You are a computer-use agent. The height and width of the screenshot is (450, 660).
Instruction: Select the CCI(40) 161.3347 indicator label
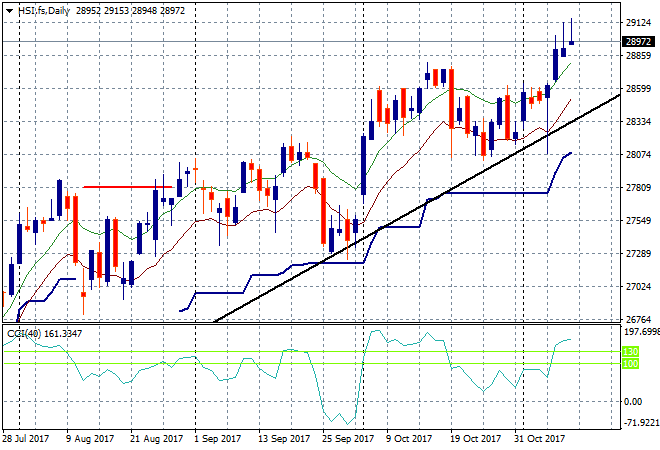44,333
